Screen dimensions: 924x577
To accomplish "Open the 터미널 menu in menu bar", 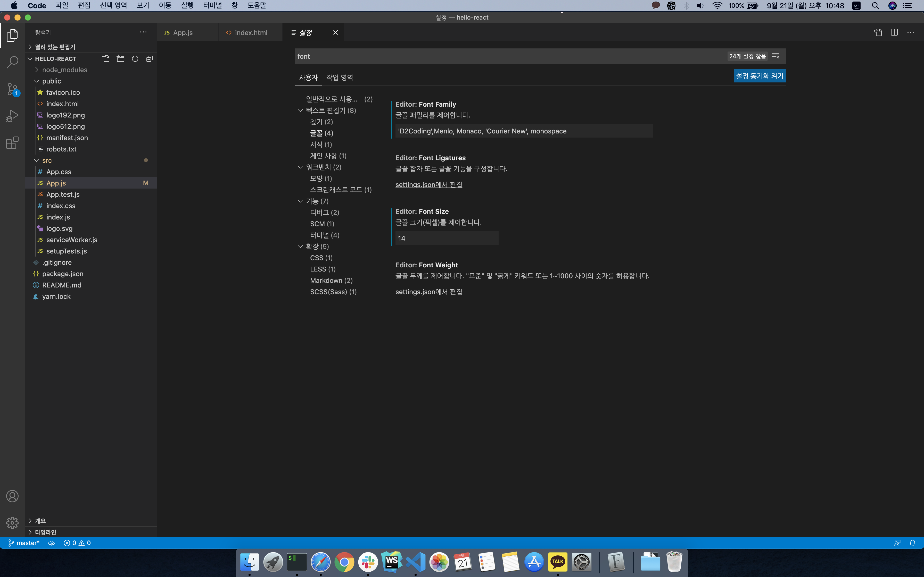I will click(212, 5).
